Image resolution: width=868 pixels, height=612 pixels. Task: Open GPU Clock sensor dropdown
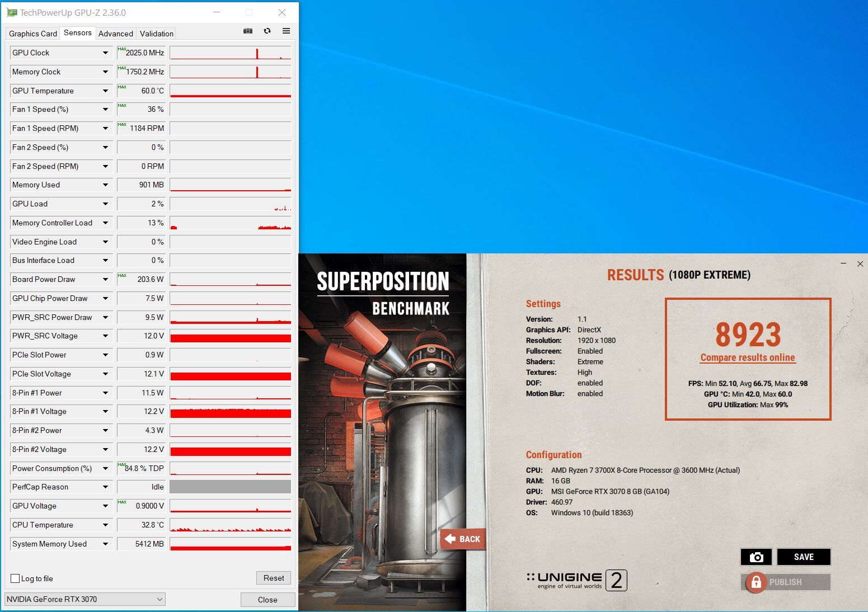[105, 53]
